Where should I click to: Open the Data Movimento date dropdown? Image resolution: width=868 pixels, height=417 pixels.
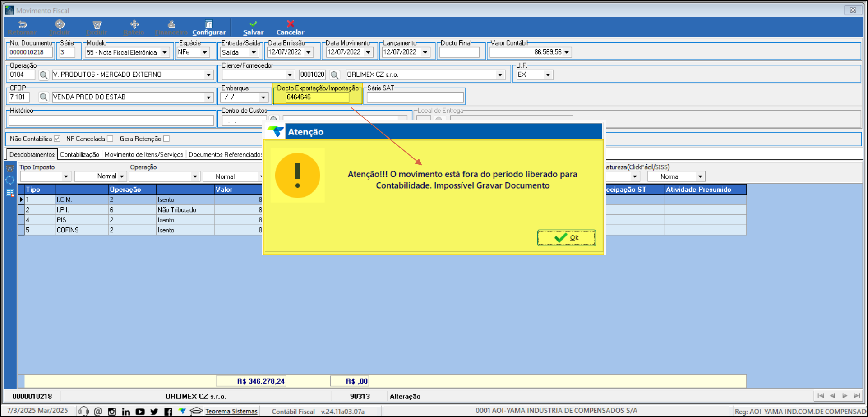pyautogui.click(x=368, y=53)
